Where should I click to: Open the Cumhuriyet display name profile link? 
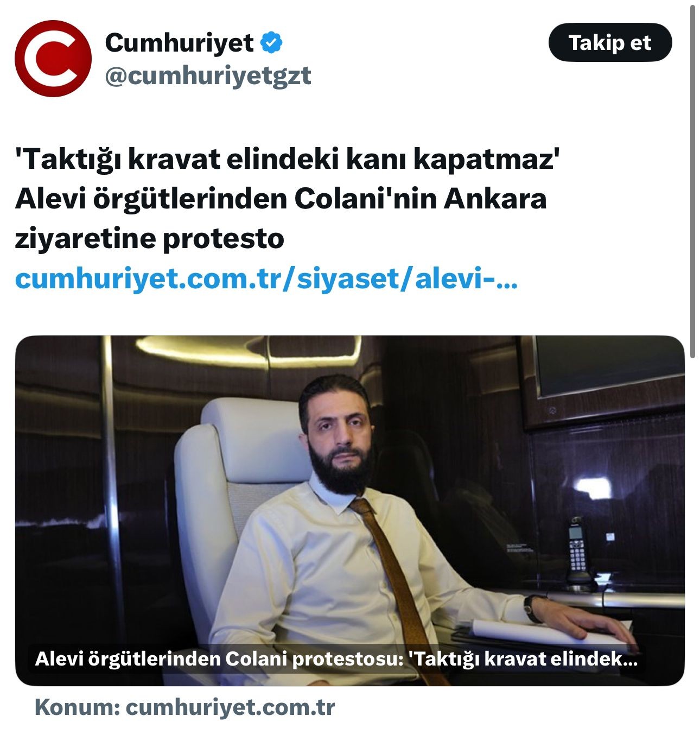[179, 43]
